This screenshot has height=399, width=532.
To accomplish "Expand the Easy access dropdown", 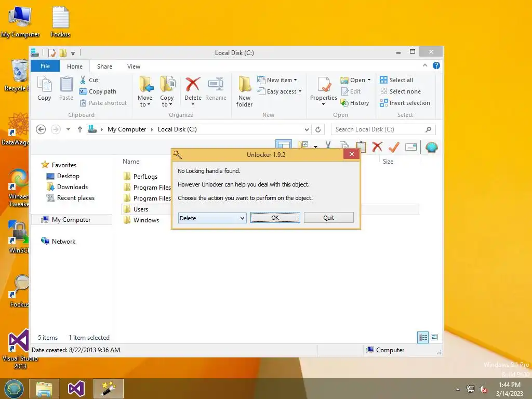I will tap(300, 91).
